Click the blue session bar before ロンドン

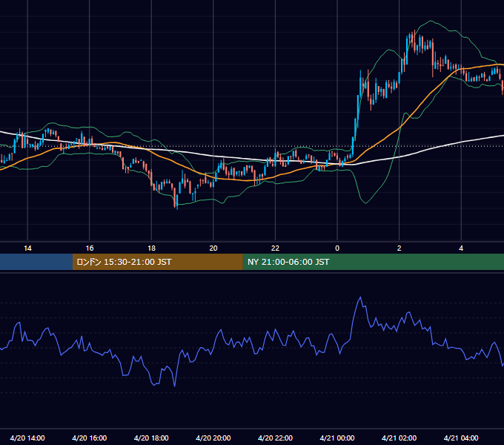[36, 262]
